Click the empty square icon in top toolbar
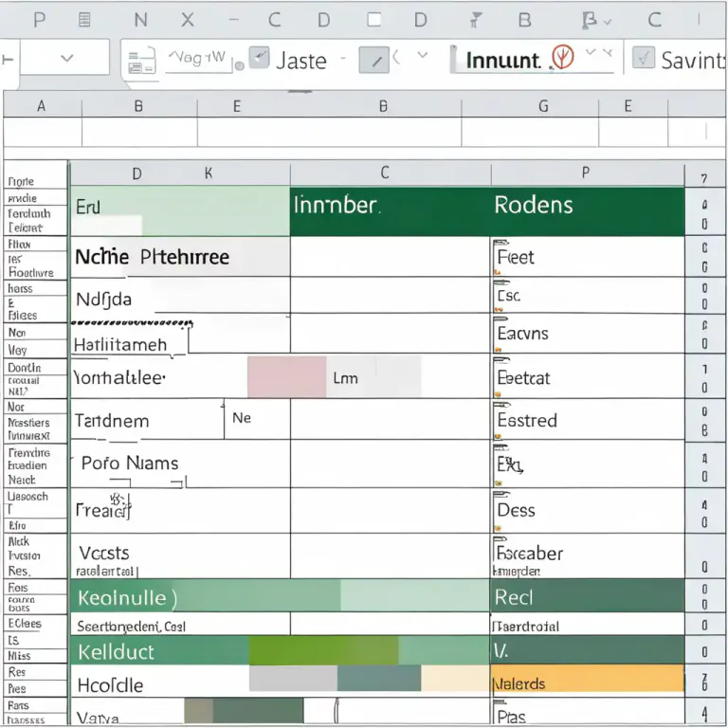 pos(374,20)
